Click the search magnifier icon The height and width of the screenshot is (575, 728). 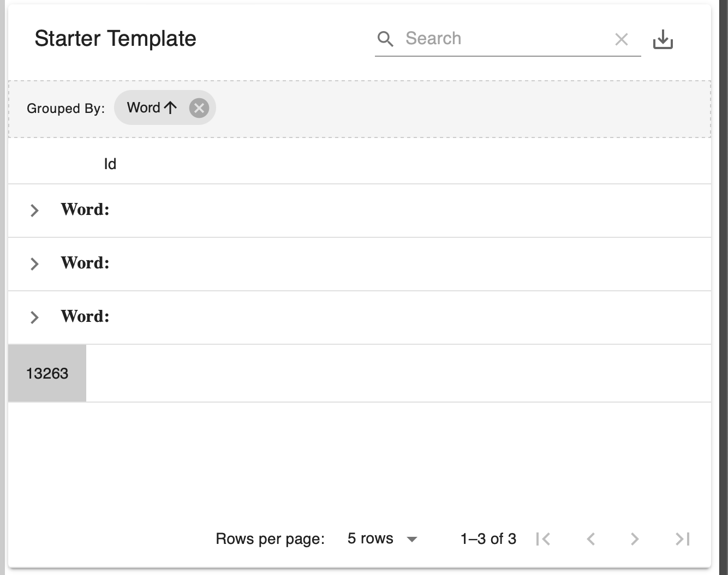coord(385,39)
